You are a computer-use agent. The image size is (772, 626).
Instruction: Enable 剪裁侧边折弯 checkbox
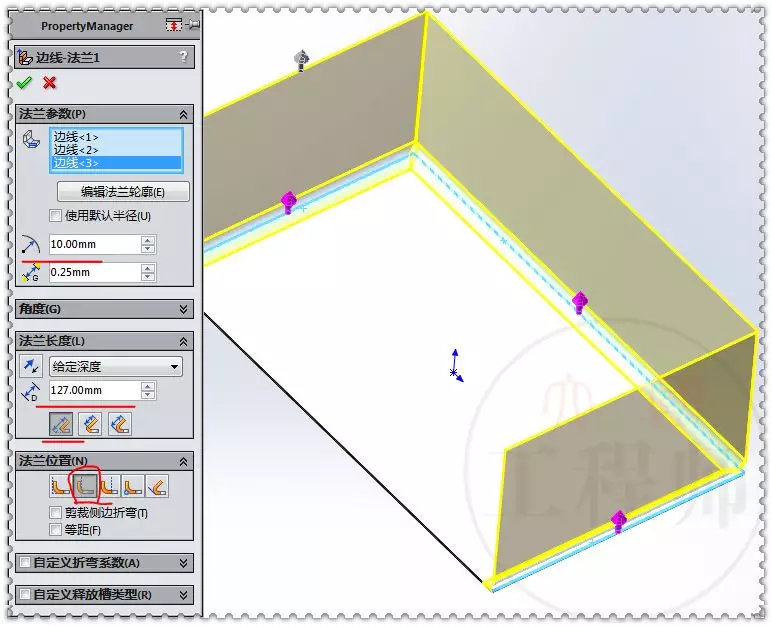point(55,513)
